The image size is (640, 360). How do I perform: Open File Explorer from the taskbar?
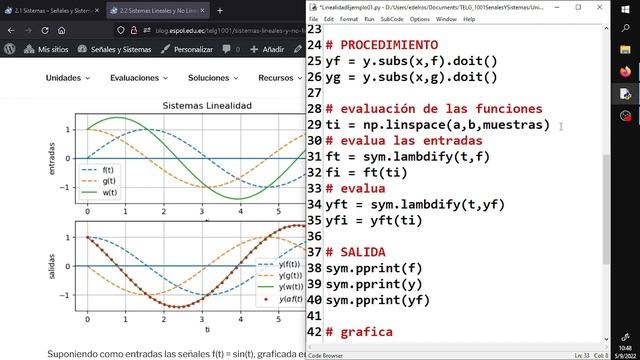(x=625, y=50)
